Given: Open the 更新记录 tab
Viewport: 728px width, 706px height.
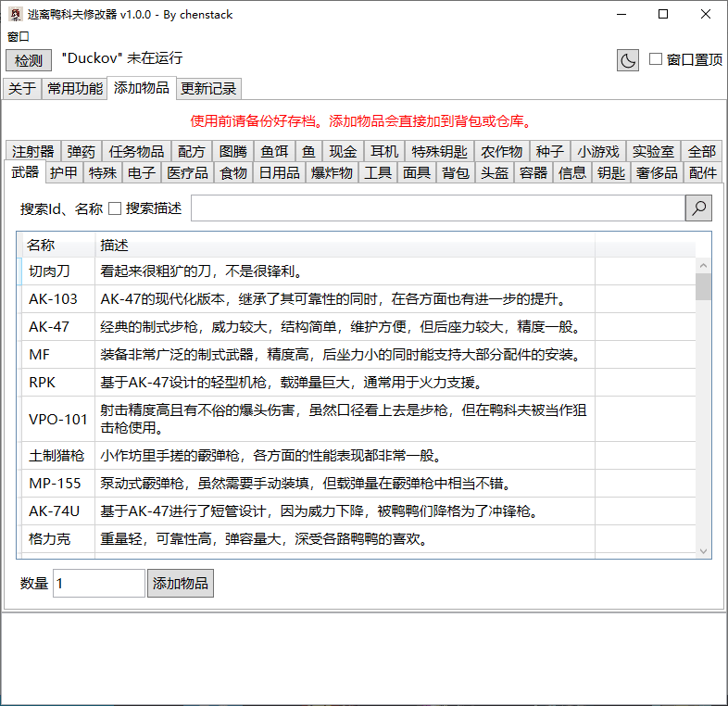Looking at the screenshot, I should [208, 89].
